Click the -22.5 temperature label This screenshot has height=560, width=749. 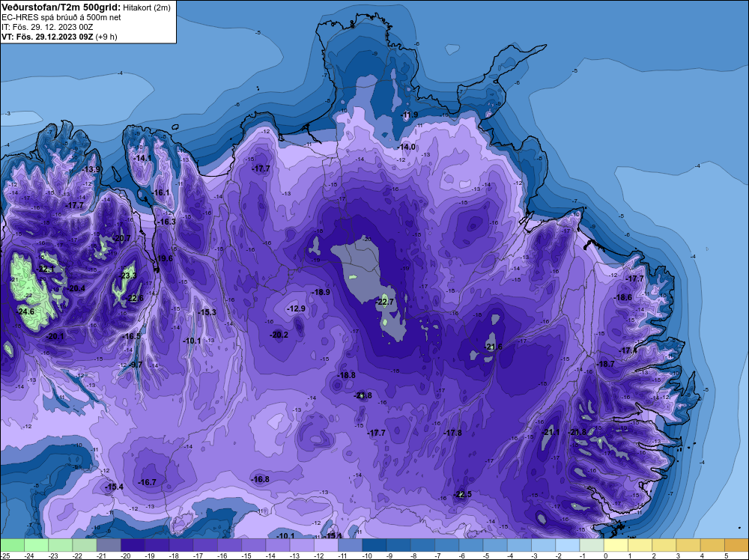(x=462, y=494)
